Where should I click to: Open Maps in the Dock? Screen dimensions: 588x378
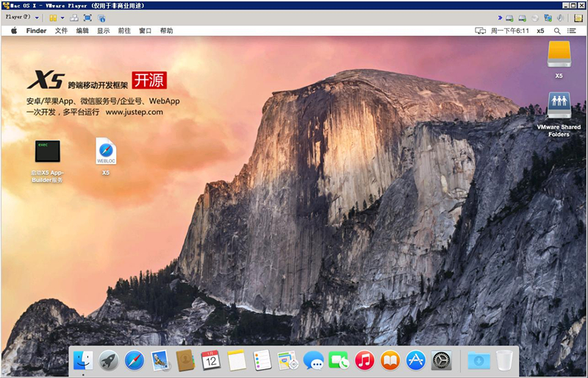[287, 360]
